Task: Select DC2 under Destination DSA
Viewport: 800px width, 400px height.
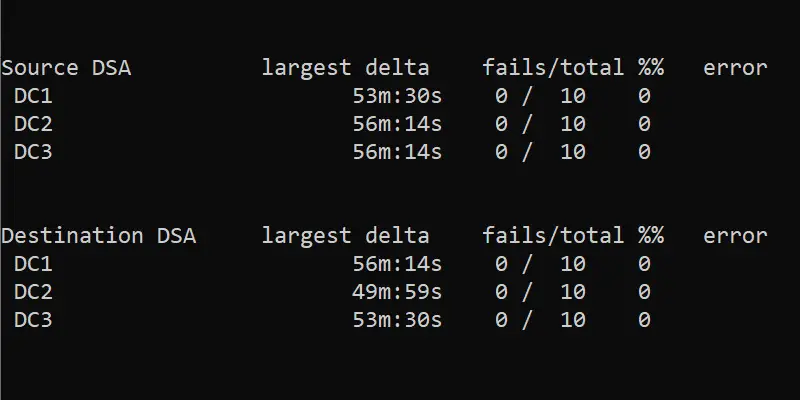Action: pyautogui.click(x=33, y=292)
